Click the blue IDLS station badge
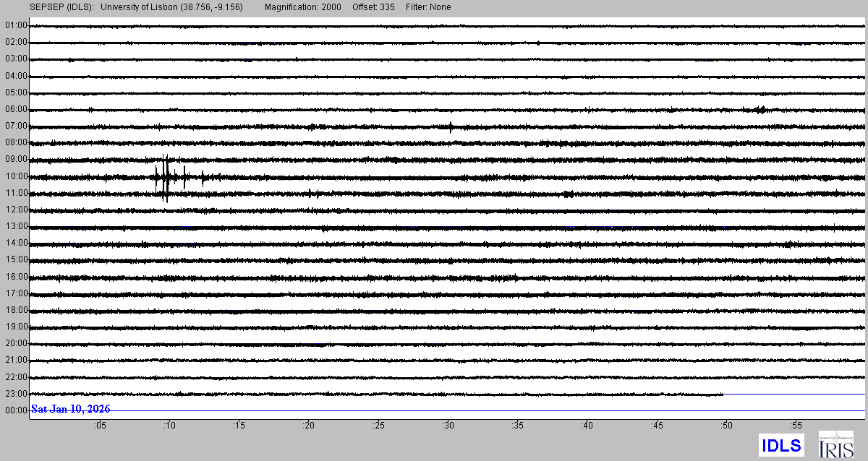Image resolution: width=868 pixels, height=461 pixels. point(781,444)
